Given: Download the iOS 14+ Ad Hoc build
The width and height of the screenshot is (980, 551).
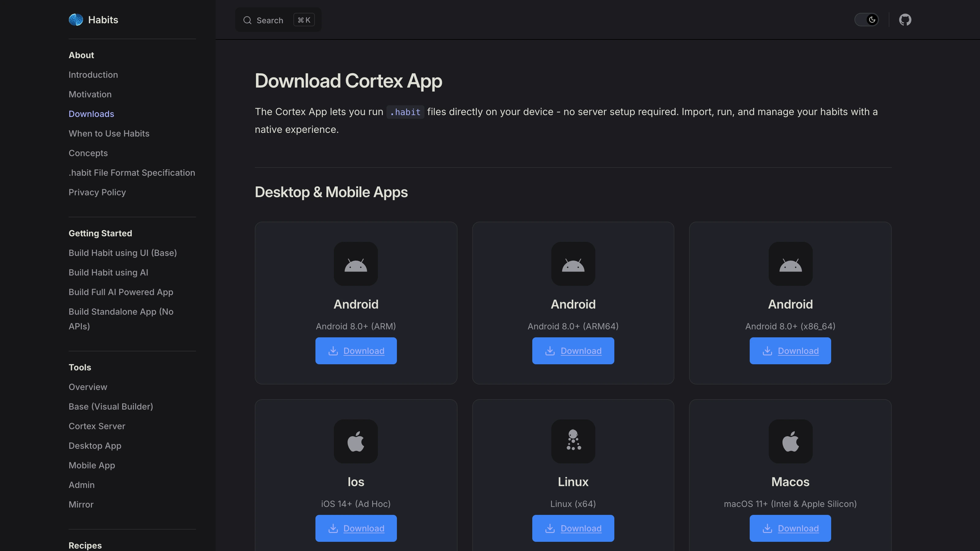Looking at the screenshot, I should click(x=356, y=528).
